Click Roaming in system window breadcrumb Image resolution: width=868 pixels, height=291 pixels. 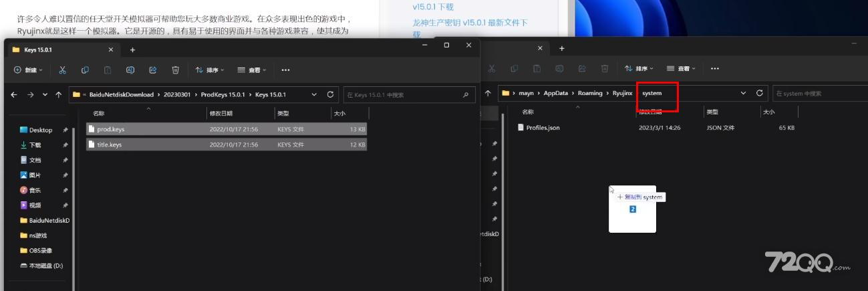pyautogui.click(x=591, y=93)
